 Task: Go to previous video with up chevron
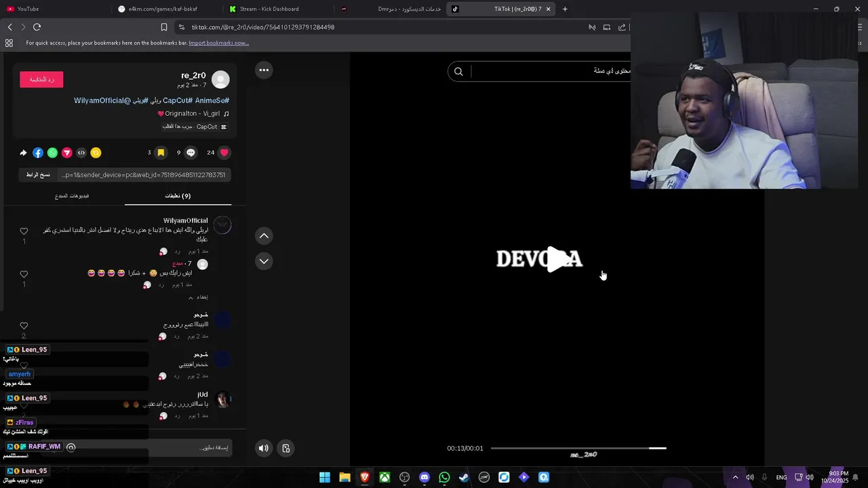coord(264,236)
